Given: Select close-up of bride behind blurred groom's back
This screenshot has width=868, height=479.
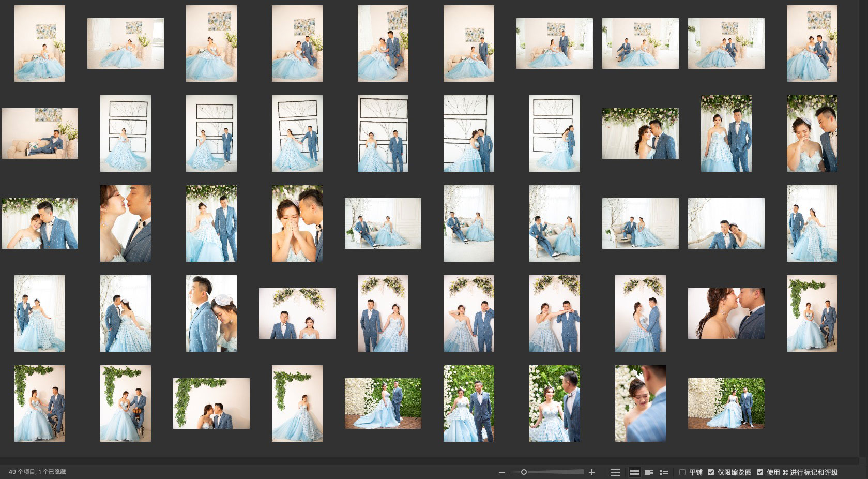Looking at the screenshot, I should pos(641,403).
